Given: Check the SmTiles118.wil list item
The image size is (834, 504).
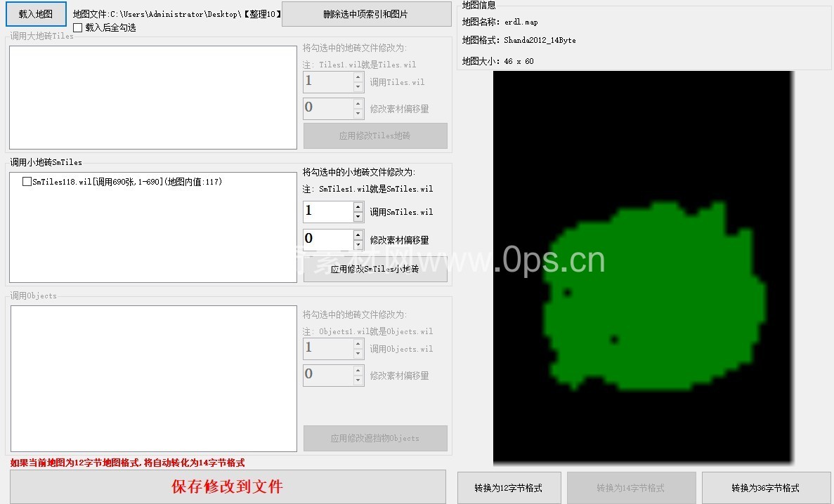Looking at the screenshot, I should (27, 182).
